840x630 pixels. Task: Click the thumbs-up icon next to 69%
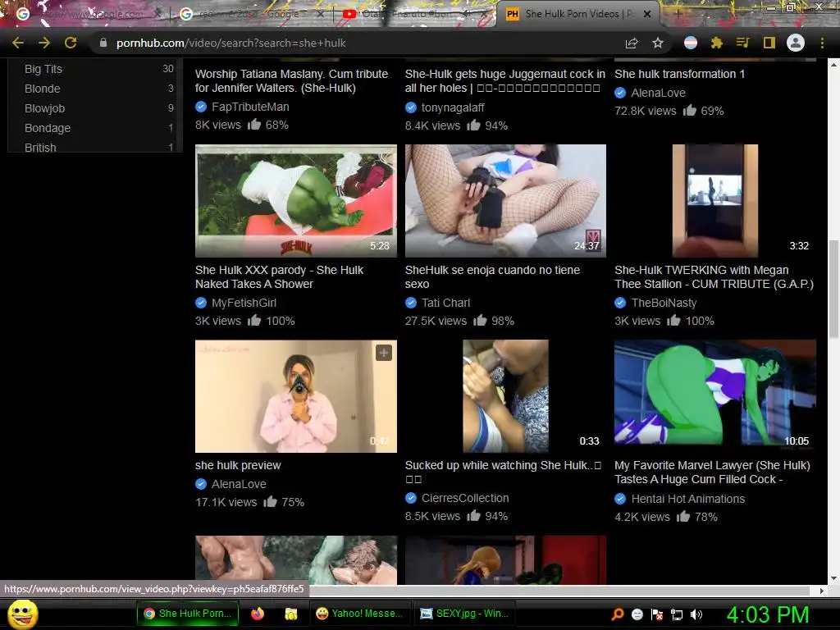(689, 111)
